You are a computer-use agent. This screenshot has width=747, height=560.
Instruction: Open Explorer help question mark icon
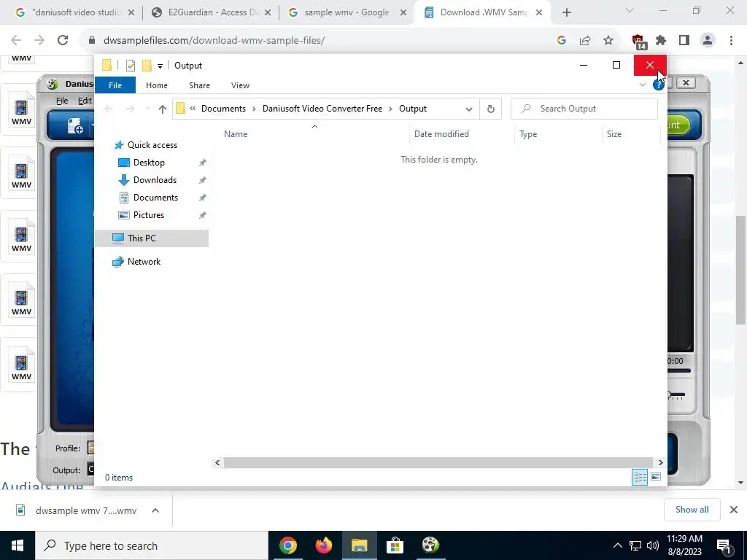659,85
